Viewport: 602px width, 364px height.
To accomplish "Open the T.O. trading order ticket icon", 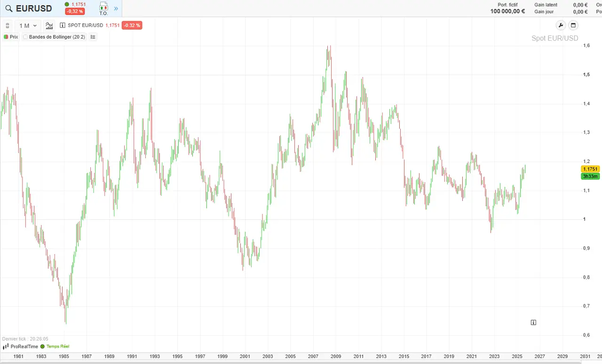I will (x=103, y=8).
